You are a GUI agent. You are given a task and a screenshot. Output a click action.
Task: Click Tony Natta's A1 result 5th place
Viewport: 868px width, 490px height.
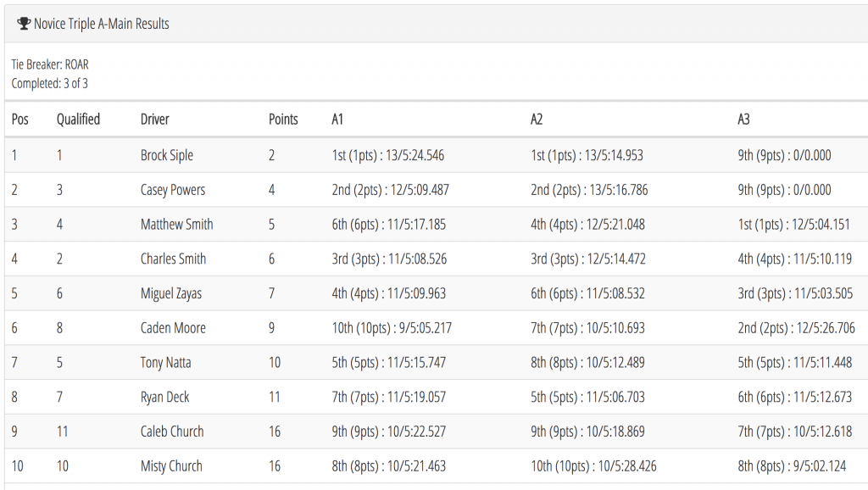(388, 363)
